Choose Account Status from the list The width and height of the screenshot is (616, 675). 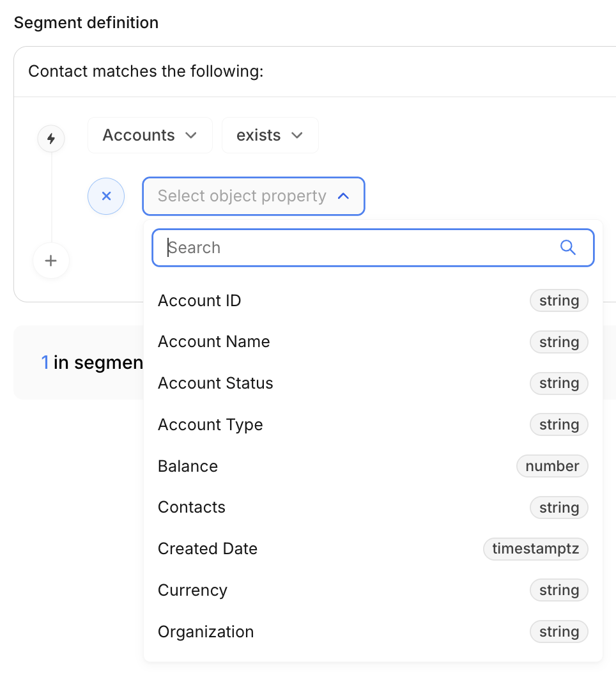click(215, 384)
